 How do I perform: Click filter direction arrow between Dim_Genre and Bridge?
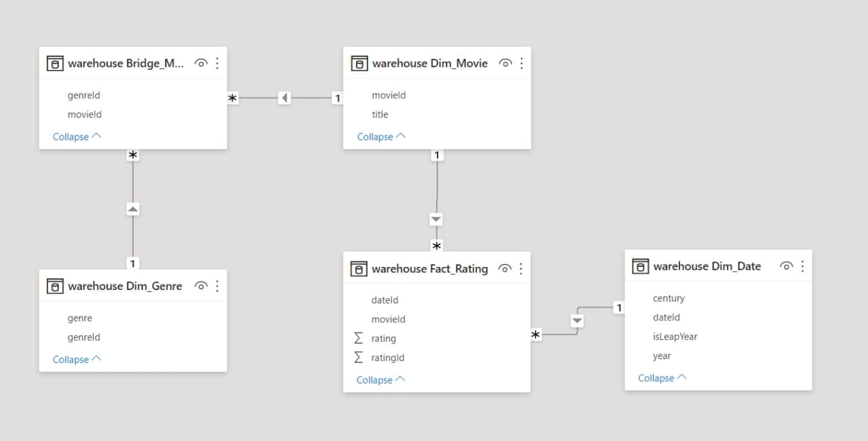point(133,209)
